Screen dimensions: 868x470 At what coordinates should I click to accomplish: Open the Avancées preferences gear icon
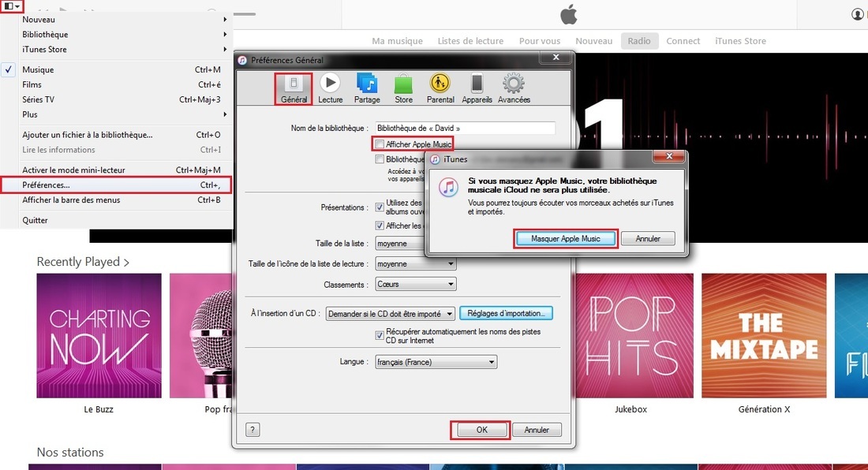point(514,88)
